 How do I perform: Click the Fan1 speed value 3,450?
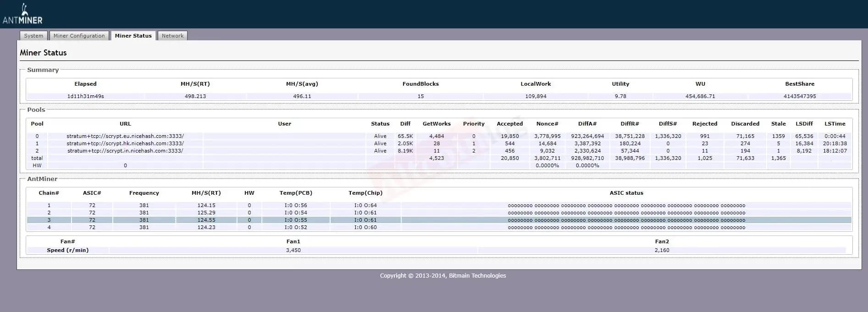[293, 250]
